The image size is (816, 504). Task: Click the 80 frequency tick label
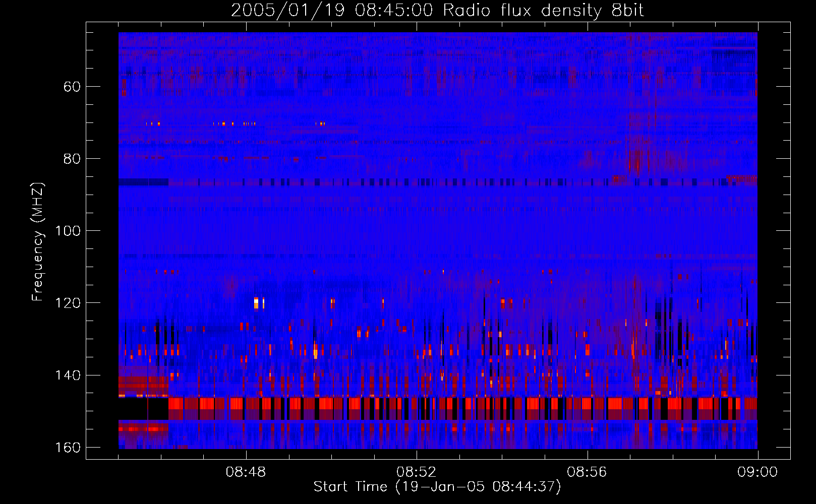pyautogui.click(x=72, y=159)
